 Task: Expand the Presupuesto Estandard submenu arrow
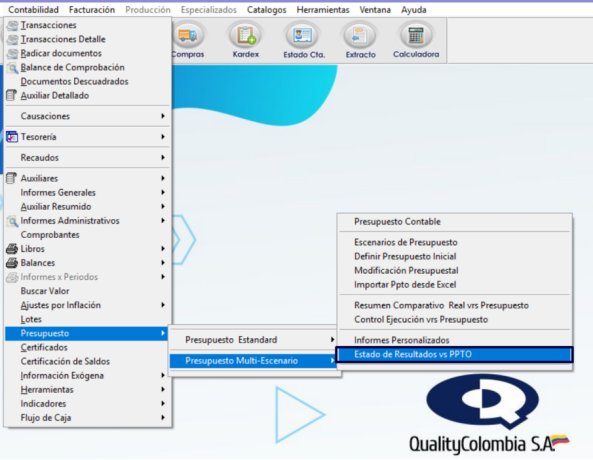coord(332,340)
